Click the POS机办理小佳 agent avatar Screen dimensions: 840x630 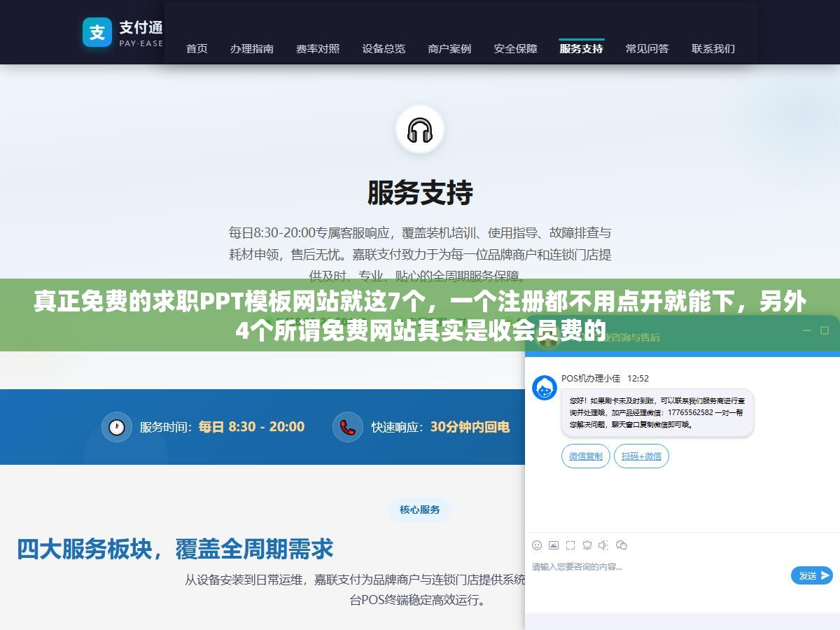click(545, 388)
